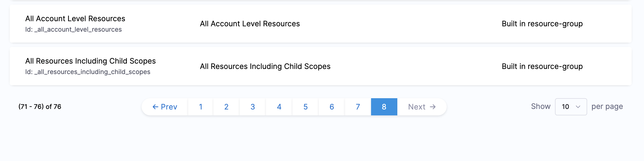This screenshot has height=161, width=644.
Task: Open the All Account Level Resources row title
Action: [x=75, y=19]
